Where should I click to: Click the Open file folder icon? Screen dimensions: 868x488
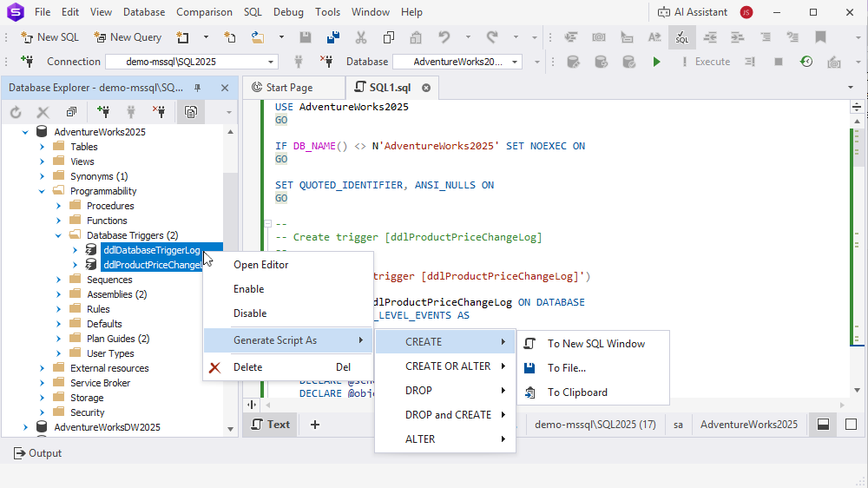pyautogui.click(x=258, y=37)
